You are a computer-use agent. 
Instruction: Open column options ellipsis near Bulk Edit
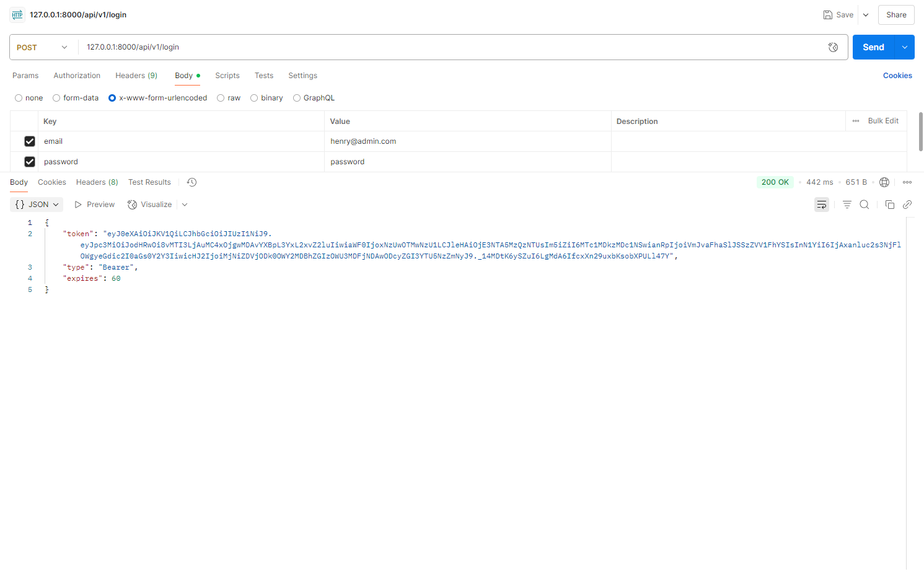coord(856,121)
